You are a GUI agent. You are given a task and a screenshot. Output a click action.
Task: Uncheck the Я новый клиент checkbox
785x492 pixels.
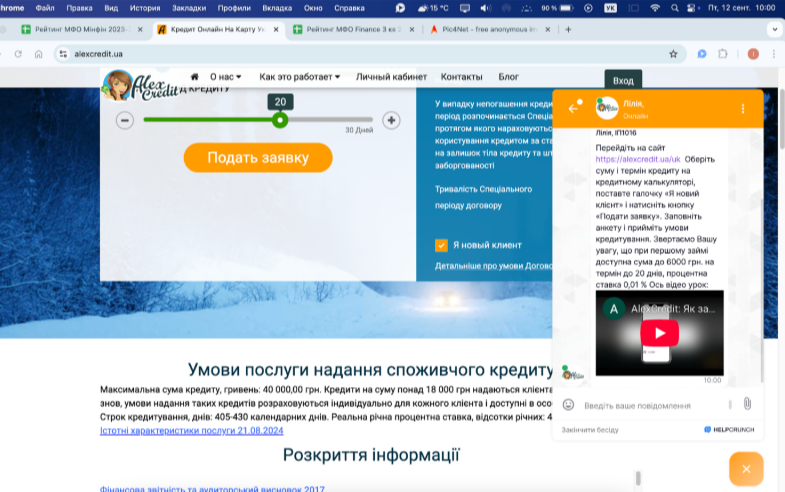point(441,245)
